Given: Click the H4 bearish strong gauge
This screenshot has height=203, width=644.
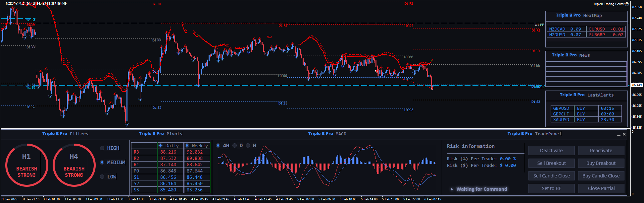Looking at the screenshot, I should [x=74, y=165].
